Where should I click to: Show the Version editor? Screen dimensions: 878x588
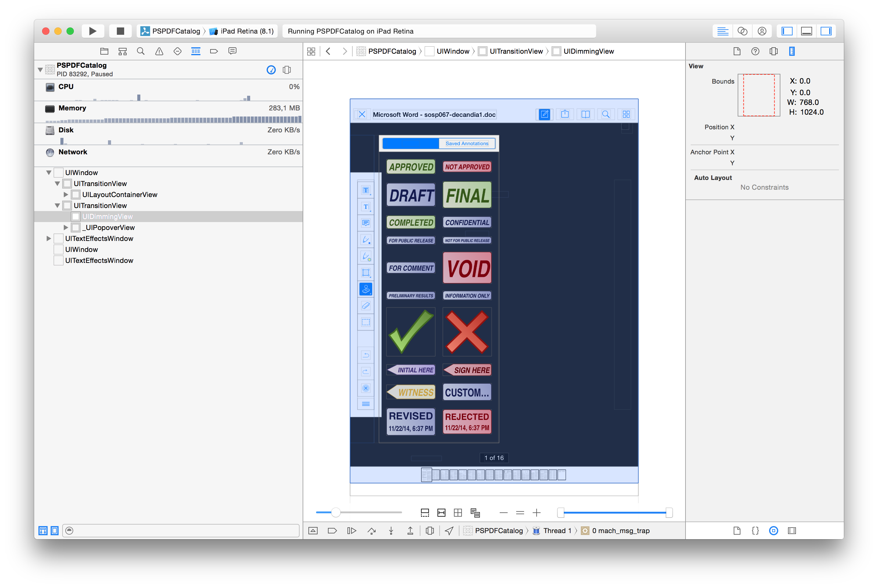pyautogui.click(x=762, y=31)
